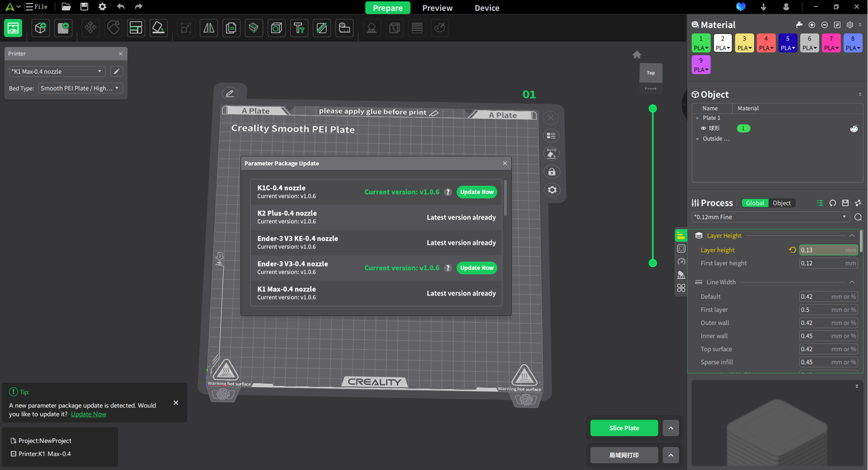Add a new plate with the plate-plus icon

pos(63,28)
